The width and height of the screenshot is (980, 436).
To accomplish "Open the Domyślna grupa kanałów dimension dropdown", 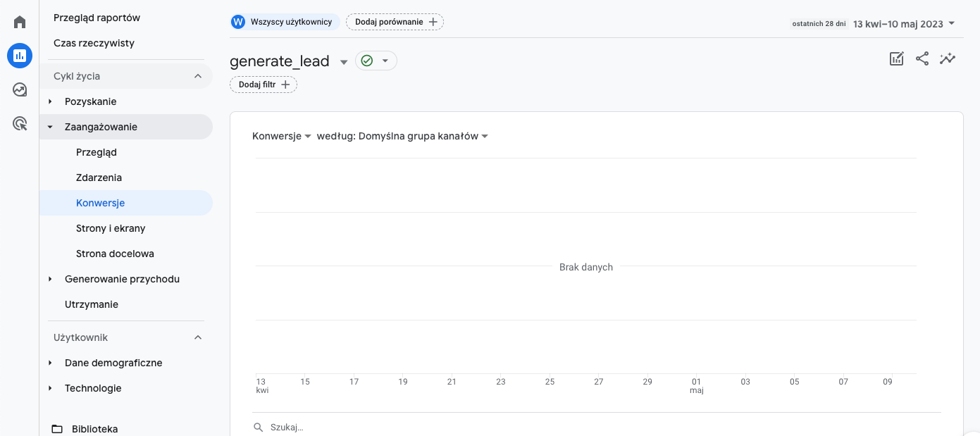I will pyautogui.click(x=423, y=136).
